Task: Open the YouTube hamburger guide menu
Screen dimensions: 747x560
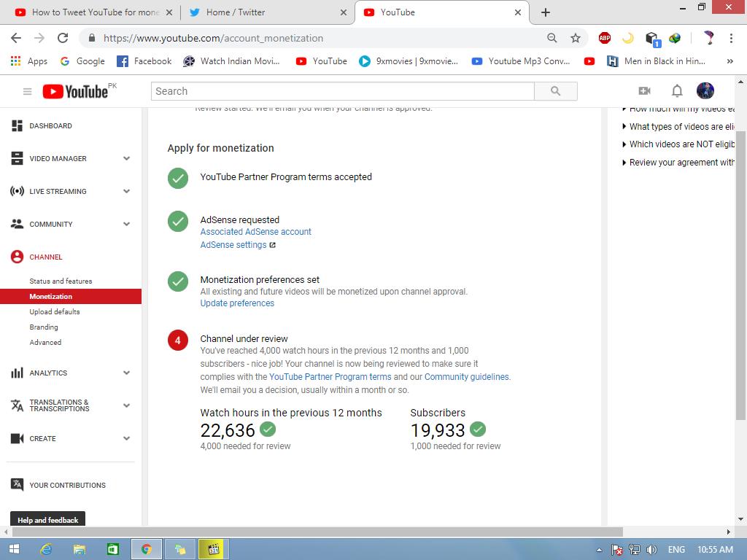Action: pyautogui.click(x=27, y=91)
